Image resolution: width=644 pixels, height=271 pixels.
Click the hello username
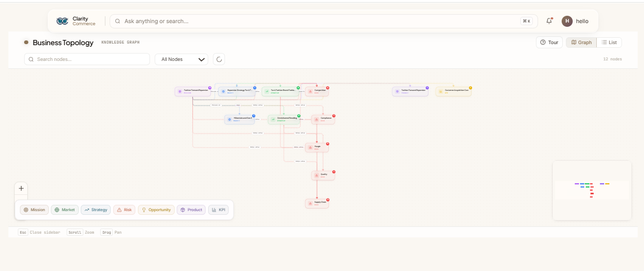click(582, 22)
